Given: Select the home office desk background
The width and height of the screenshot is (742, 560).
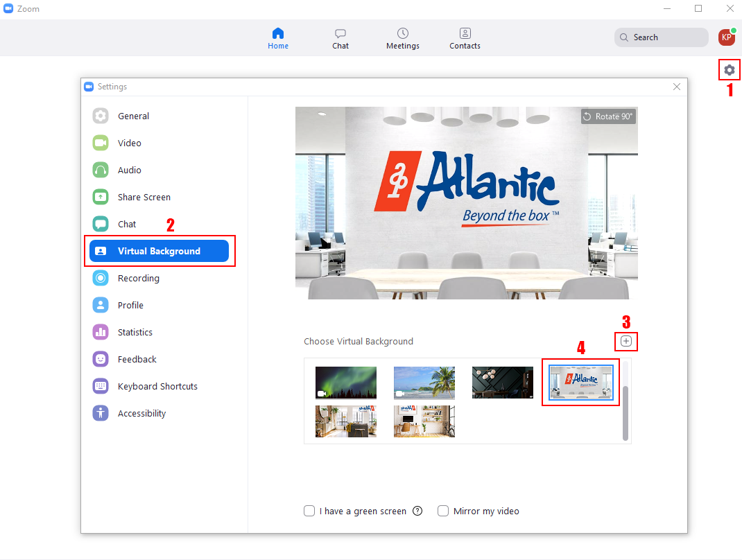Looking at the screenshot, I should [x=424, y=421].
